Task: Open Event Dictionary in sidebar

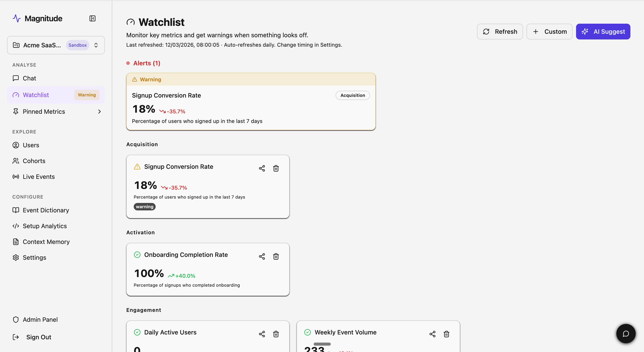Action: point(46,210)
